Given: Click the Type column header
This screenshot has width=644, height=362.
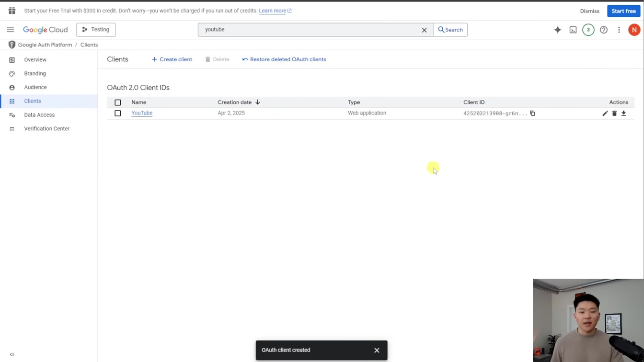Looking at the screenshot, I should (354, 102).
